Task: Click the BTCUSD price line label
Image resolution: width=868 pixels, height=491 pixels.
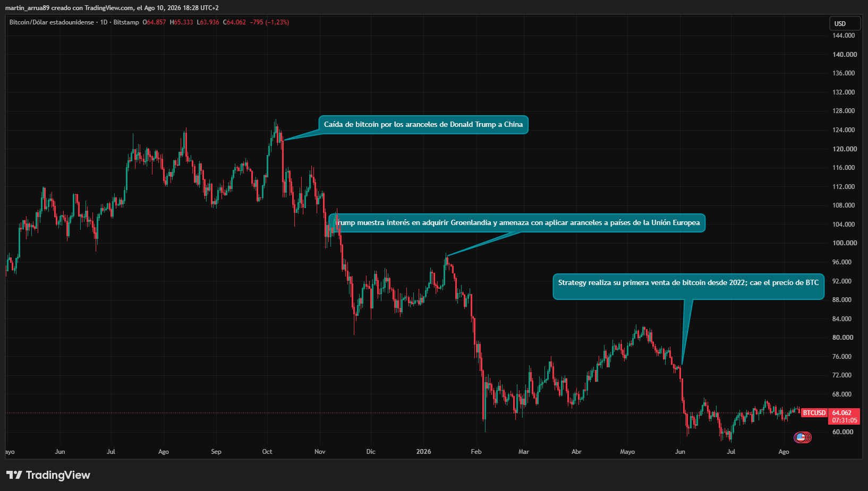Action: click(x=814, y=413)
